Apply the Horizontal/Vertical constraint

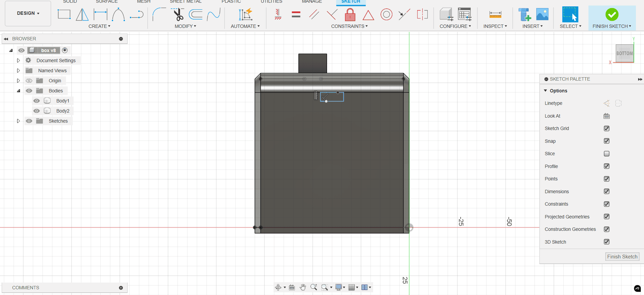tap(278, 14)
